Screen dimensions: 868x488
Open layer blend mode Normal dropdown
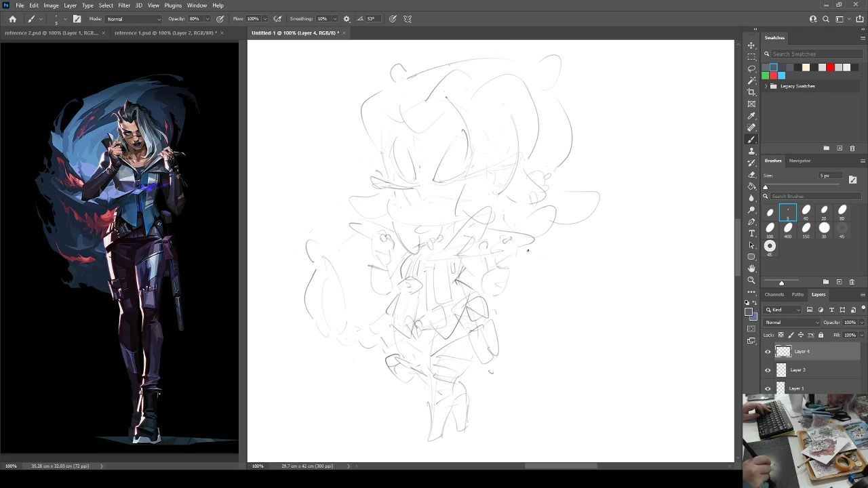[x=792, y=323]
